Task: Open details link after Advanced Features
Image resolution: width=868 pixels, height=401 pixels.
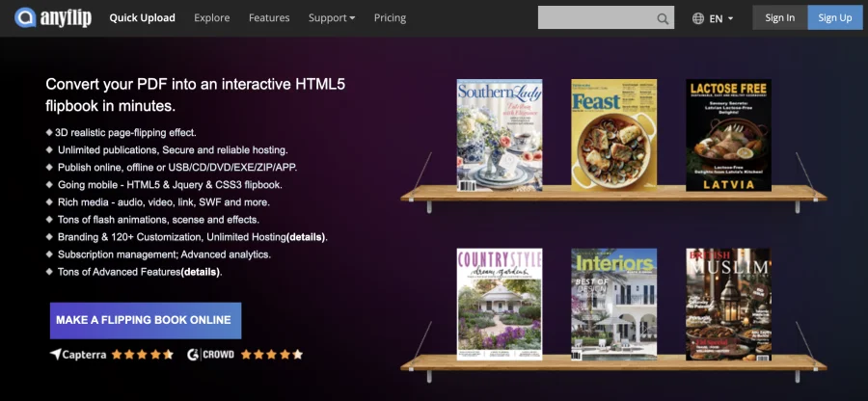Action: 201,272
